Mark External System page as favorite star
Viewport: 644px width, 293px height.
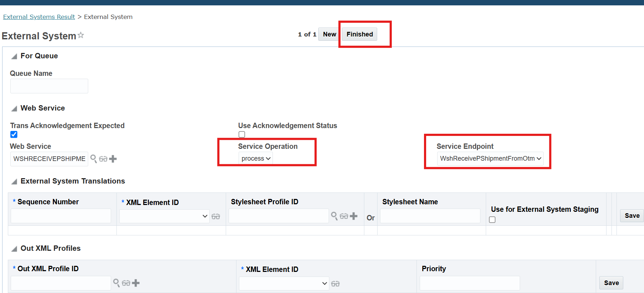click(x=81, y=35)
